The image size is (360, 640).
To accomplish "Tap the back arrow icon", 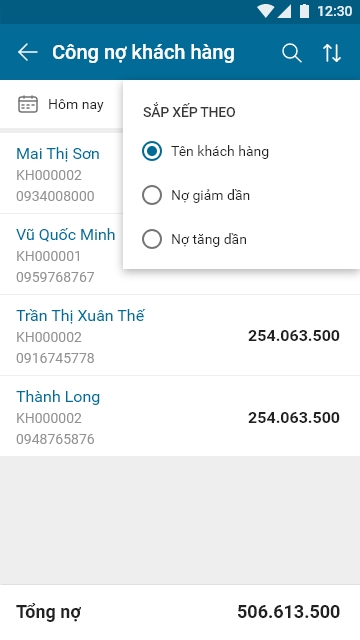I will point(27,53).
